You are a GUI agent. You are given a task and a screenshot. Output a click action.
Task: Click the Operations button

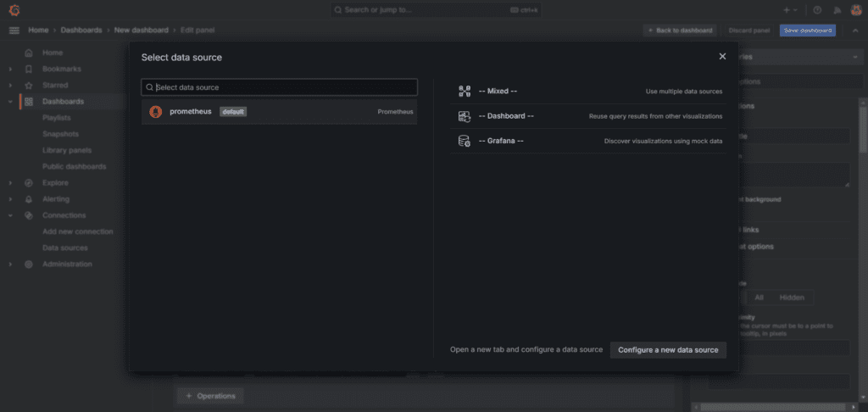tap(210, 396)
